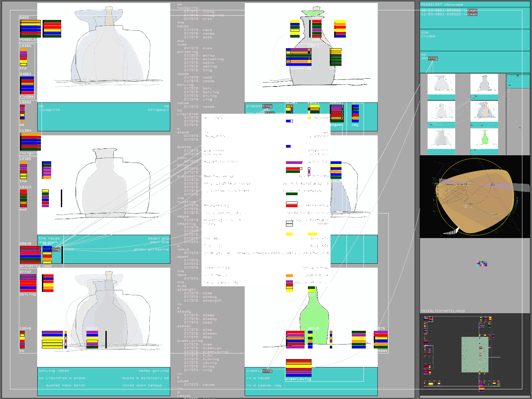Screen dimensions: 532x399
Task: Open the 11-03-2021-232622.intrah file entry
Action: [x=449, y=14]
